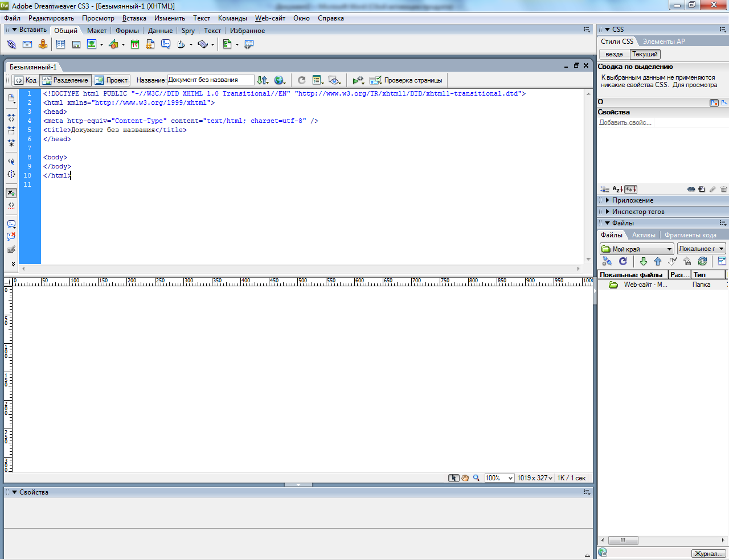The image size is (729, 560).
Task: Click the Templates insert icon
Action: [227, 44]
